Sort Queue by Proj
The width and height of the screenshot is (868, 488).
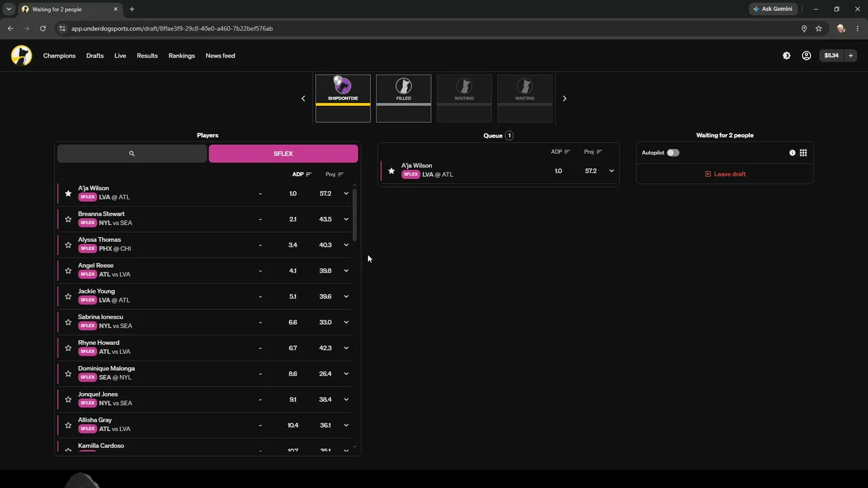pyautogui.click(x=593, y=152)
